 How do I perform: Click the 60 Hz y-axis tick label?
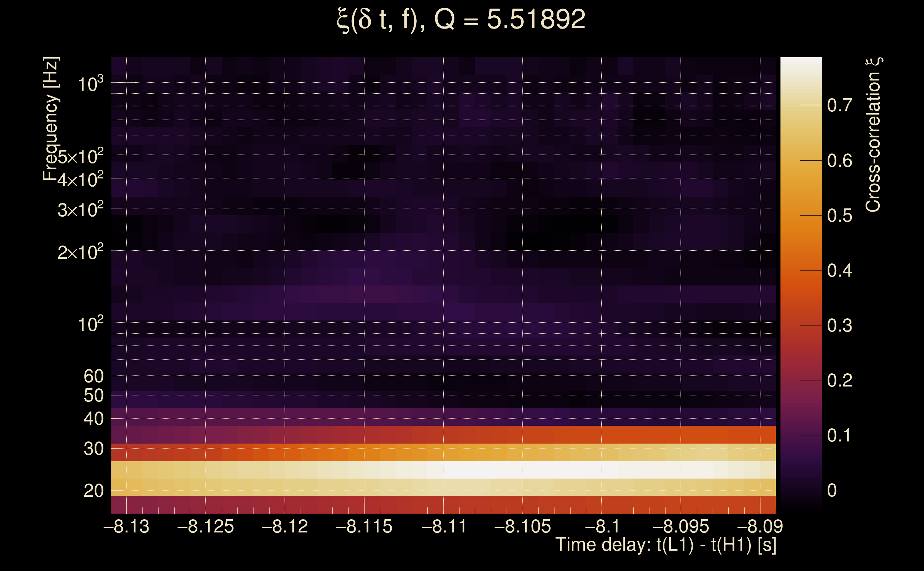pyautogui.click(x=93, y=376)
